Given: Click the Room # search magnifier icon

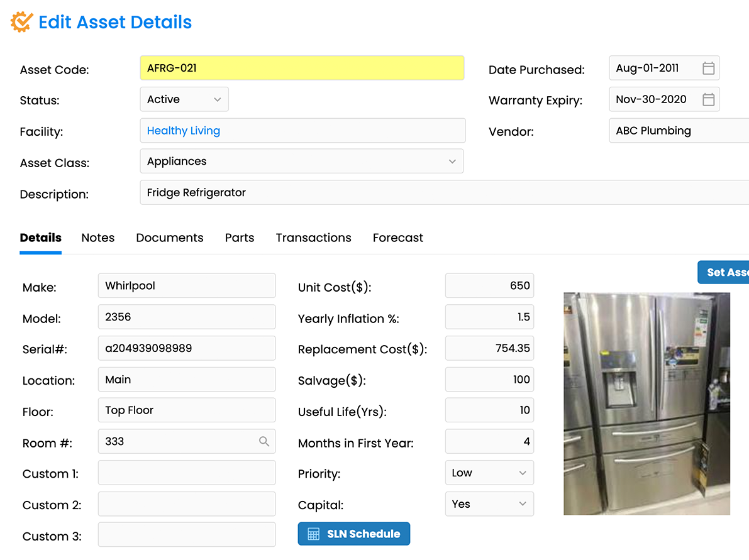Looking at the screenshot, I should pos(264,441).
